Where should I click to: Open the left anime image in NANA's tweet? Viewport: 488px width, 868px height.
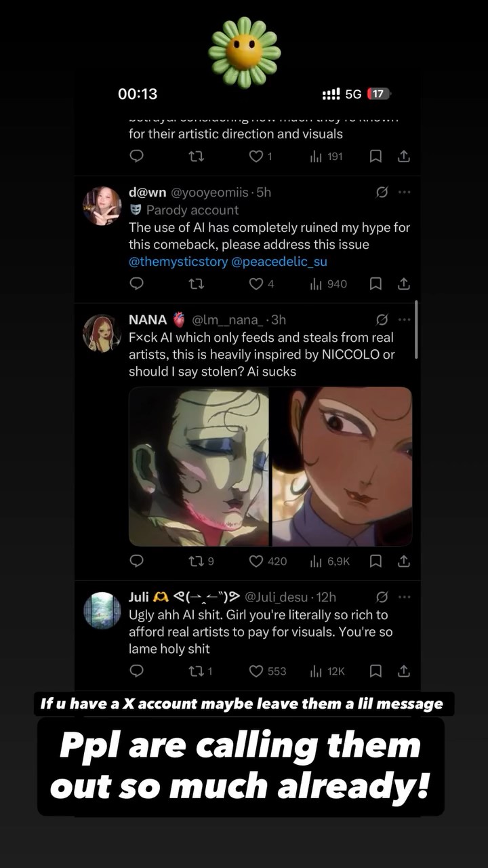coord(199,467)
